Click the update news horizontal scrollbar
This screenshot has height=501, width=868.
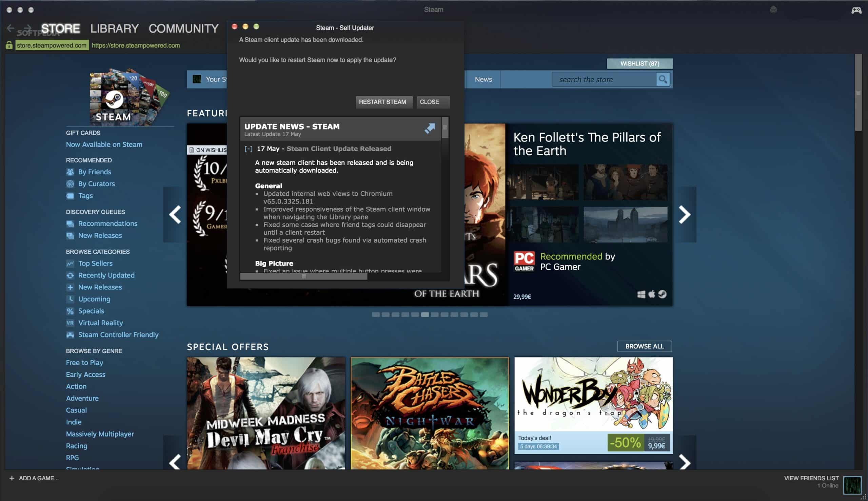304,277
